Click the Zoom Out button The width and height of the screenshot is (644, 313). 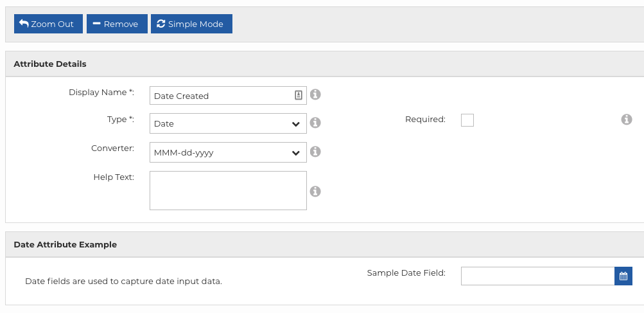point(48,24)
